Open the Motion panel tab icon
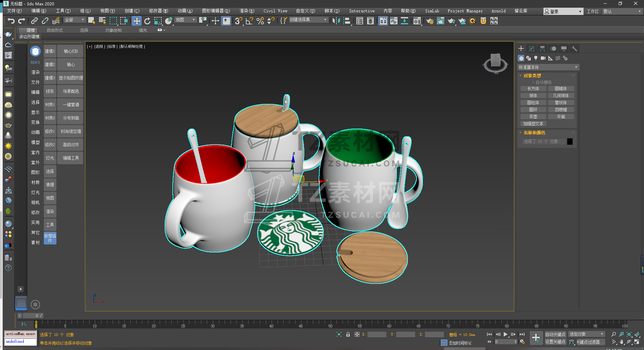Image resolution: width=644 pixels, height=350 pixels. pos(553,49)
